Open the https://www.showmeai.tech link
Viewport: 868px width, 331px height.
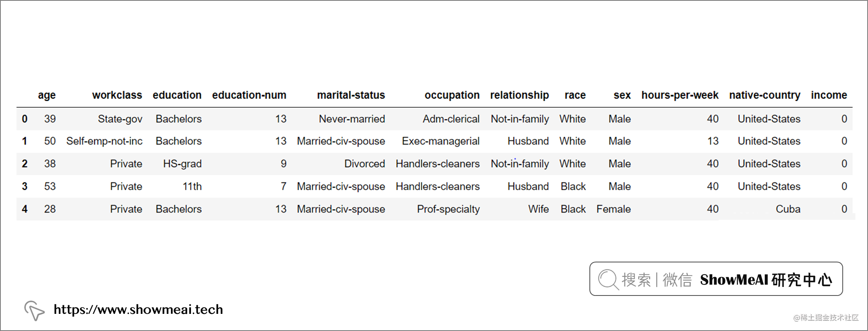[138, 310]
